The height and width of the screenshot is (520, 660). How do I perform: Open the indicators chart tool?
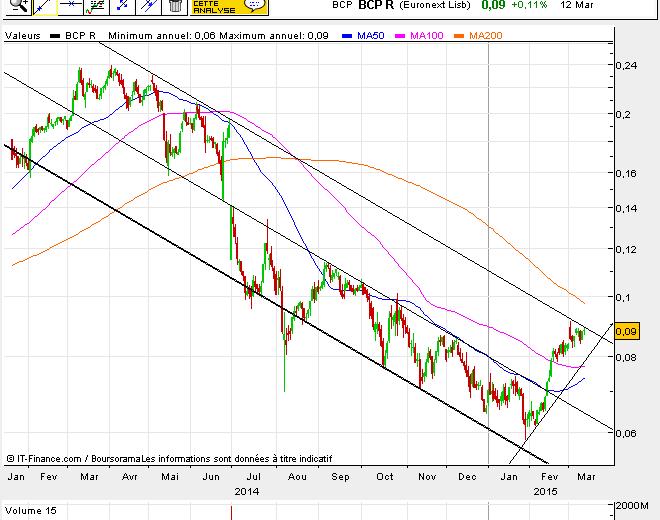click(96, 6)
